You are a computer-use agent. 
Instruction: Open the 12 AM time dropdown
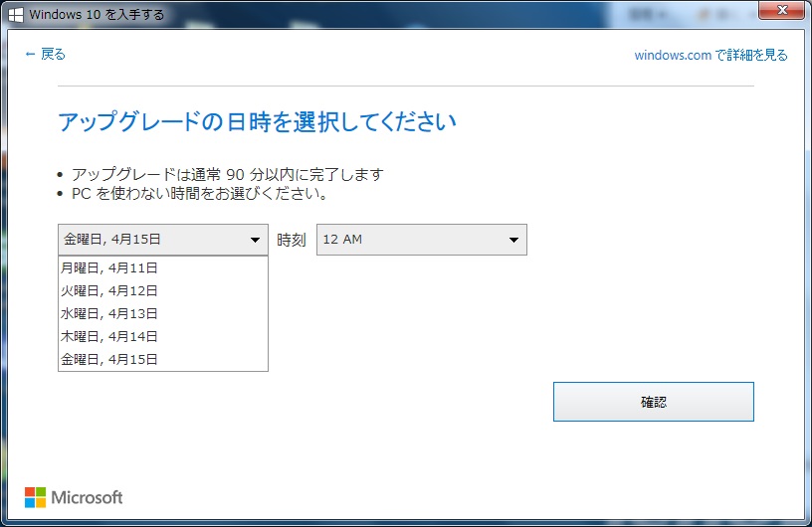(422, 240)
